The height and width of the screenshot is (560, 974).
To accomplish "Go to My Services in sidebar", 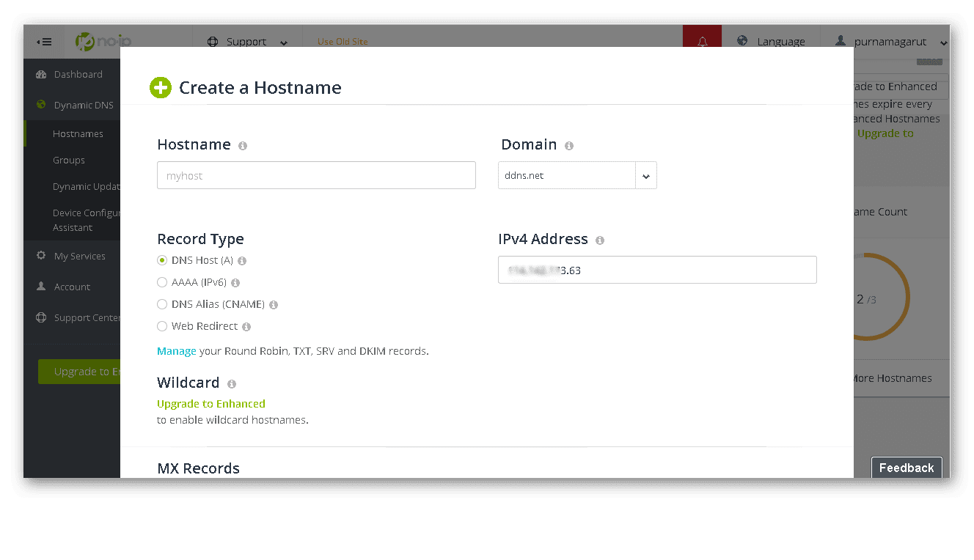I will [x=79, y=256].
